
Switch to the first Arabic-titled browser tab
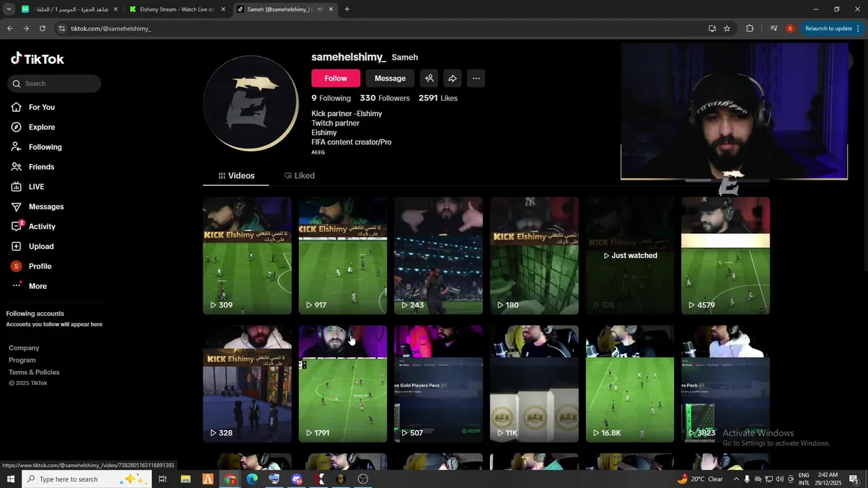(70, 9)
